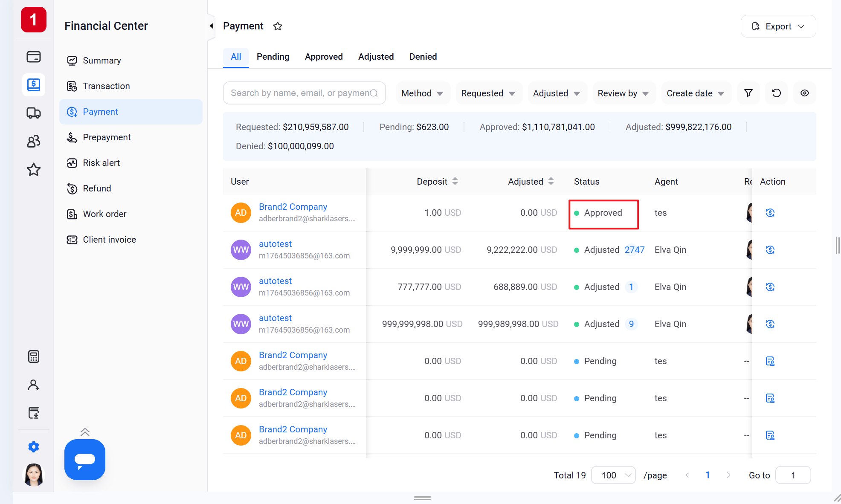Open Client invoice in the sidebar menu
Screen dimensions: 841x504
[131, 240]
